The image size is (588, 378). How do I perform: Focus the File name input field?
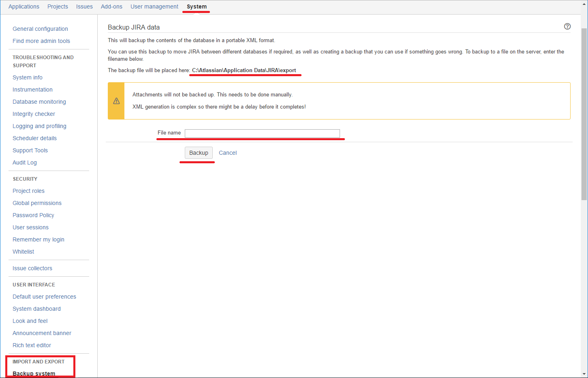point(262,133)
